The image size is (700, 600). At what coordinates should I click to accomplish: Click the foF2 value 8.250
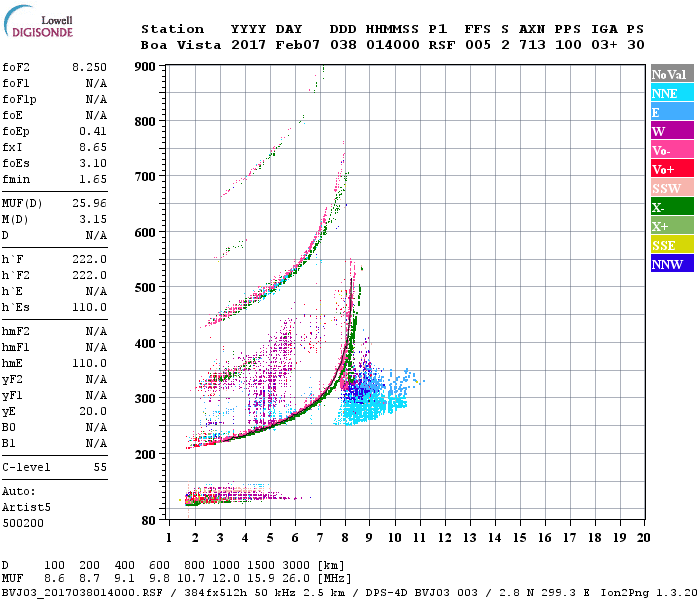(89, 67)
